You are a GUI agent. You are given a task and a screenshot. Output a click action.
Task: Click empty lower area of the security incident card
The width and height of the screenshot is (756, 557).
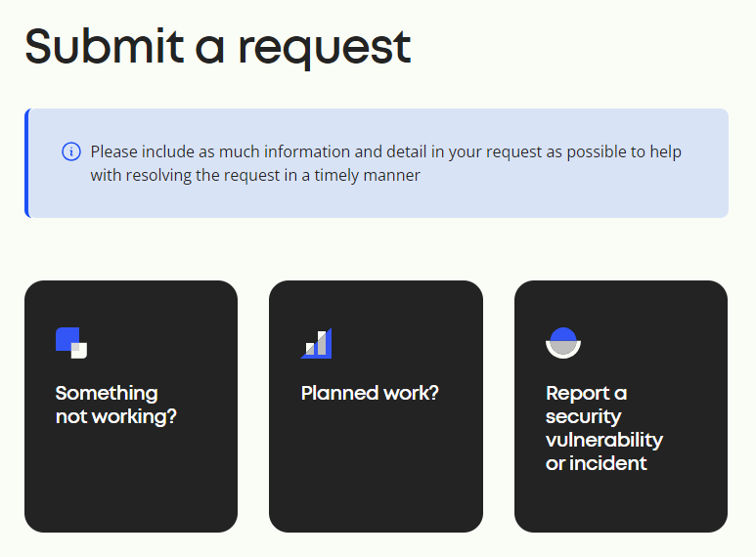[621, 503]
